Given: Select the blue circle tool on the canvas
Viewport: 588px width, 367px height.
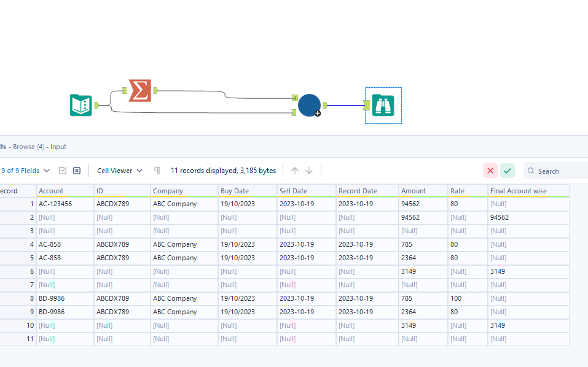Looking at the screenshot, I should pyautogui.click(x=309, y=105).
